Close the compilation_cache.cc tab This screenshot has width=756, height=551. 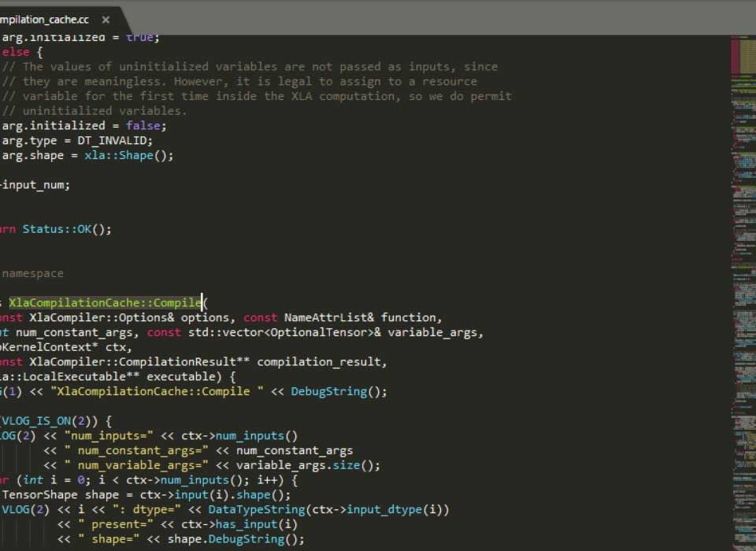pyautogui.click(x=105, y=20)
